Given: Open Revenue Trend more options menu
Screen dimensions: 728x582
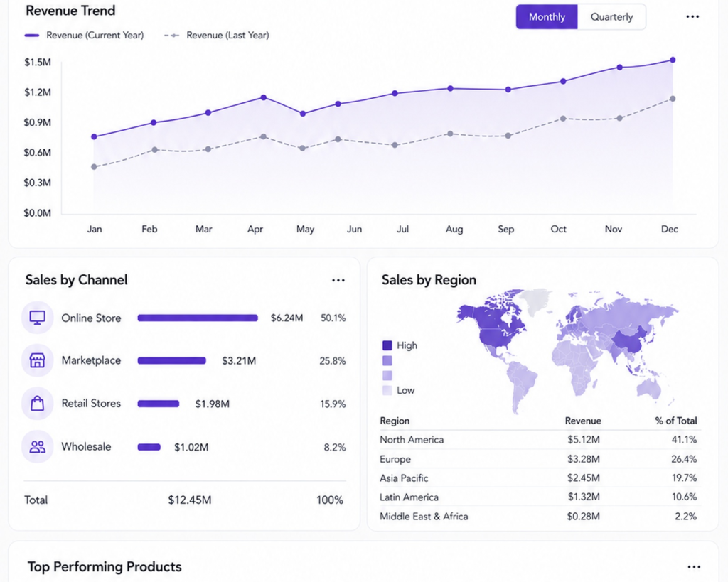Looking at the screenshot, I should (692, 17).
